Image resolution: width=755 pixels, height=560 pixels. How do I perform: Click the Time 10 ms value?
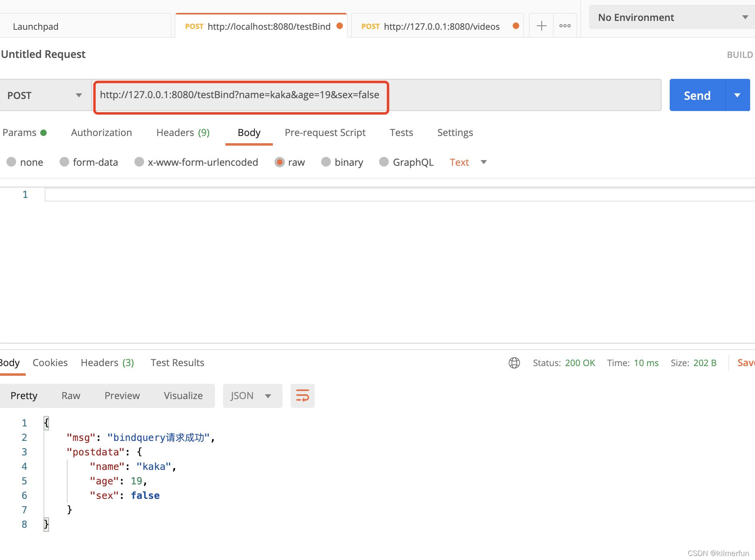tap(646, 363)
